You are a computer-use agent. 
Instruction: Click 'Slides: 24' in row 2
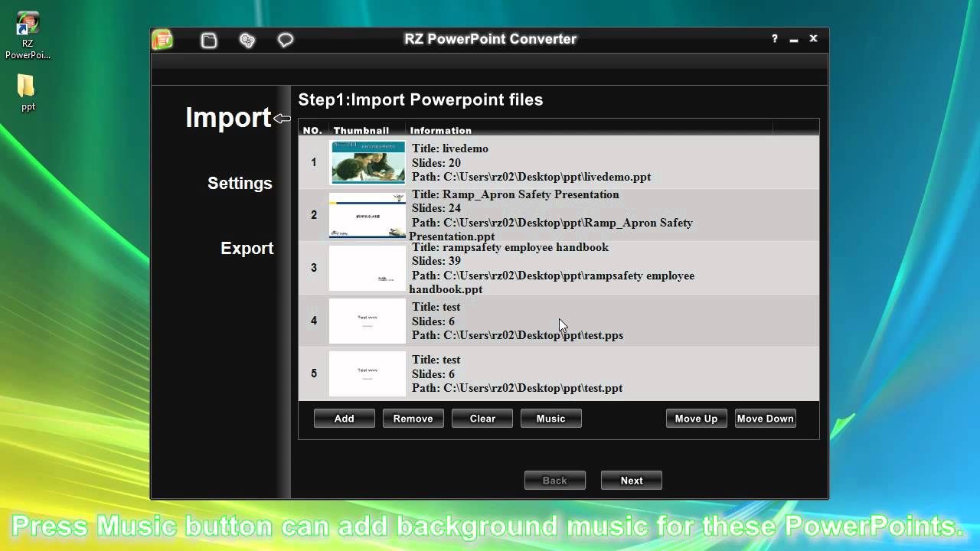coord(436,208)
